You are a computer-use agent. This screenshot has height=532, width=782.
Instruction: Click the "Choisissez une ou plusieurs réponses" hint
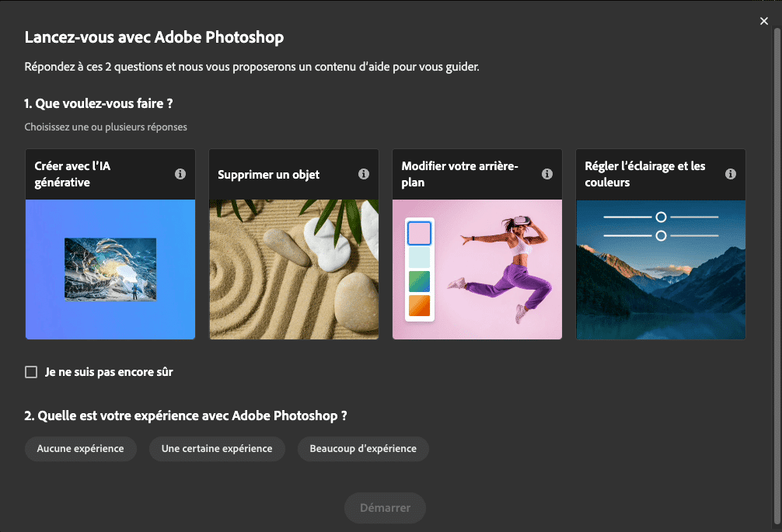point(106,127)
